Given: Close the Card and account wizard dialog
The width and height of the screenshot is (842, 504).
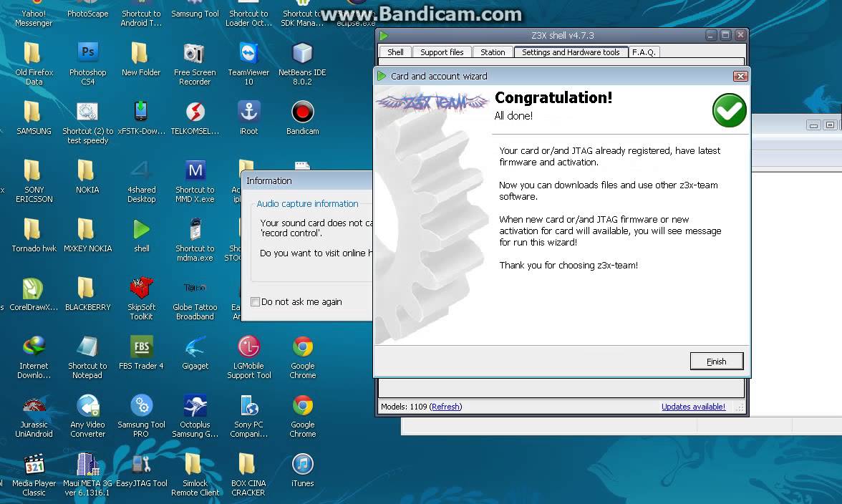Looking at the screenshot, I should (x=740, y=76).
